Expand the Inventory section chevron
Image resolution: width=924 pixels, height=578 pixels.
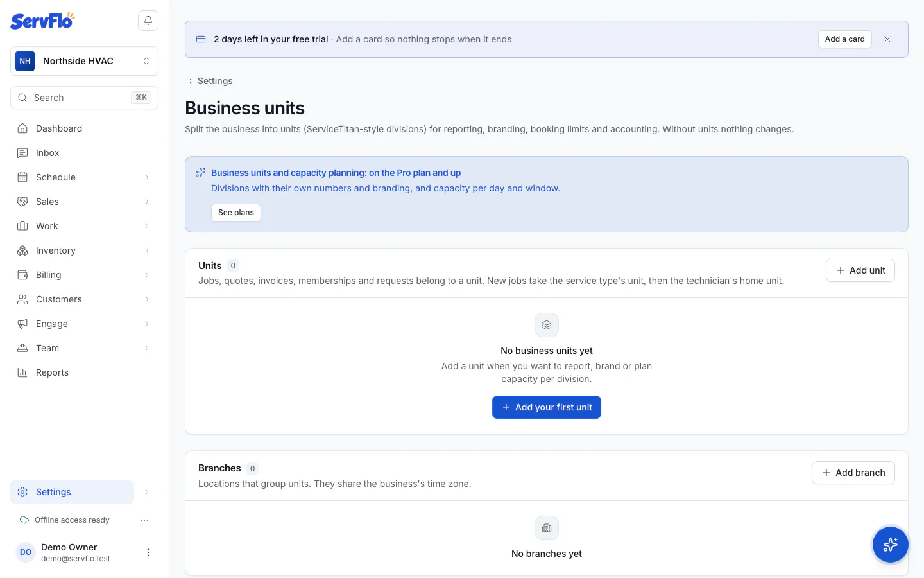tap(147, 250)
